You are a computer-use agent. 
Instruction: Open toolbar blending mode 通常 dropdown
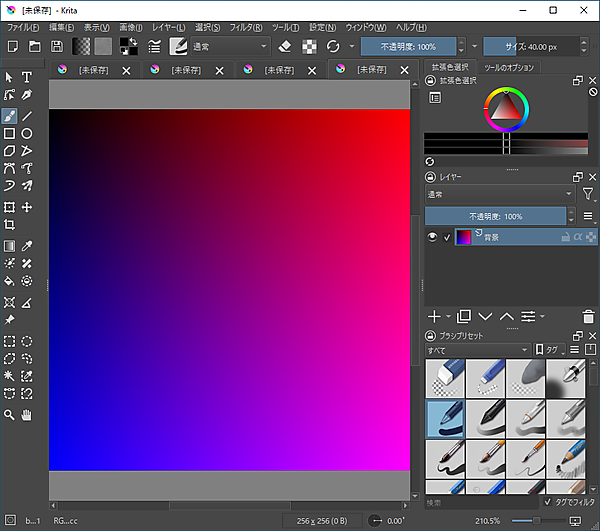tap(232, 46)
